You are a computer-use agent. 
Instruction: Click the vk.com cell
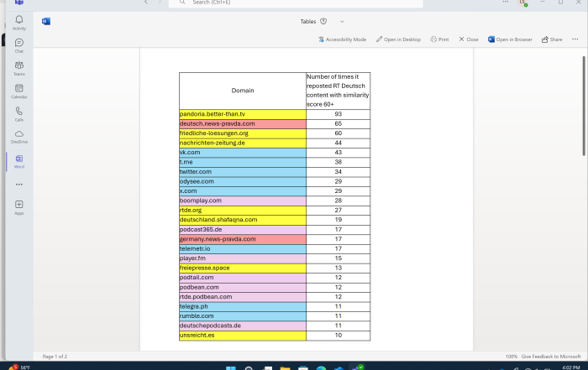coord(243,153)
